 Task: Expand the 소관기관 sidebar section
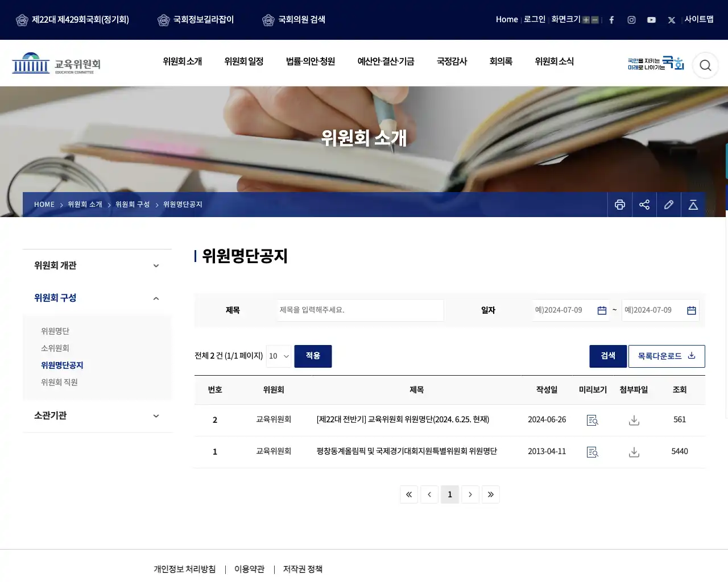coord(97,415)
